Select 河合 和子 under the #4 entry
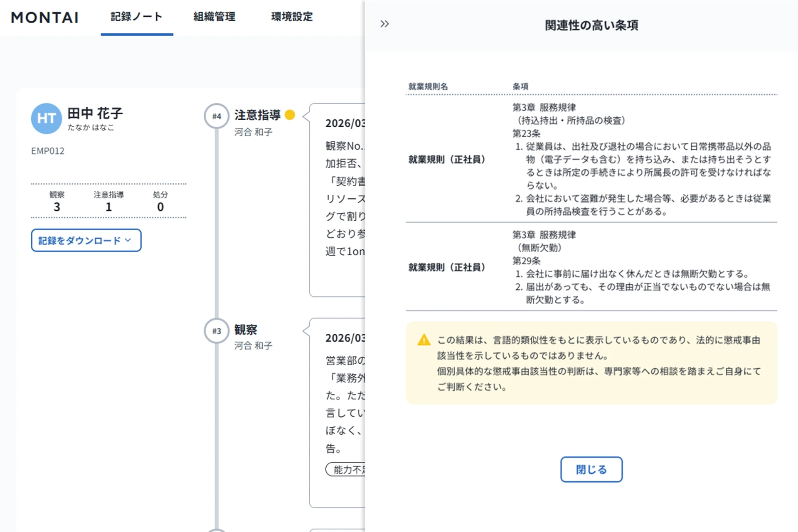The width and height of the screenshot is (798, 532). [252, 133]
